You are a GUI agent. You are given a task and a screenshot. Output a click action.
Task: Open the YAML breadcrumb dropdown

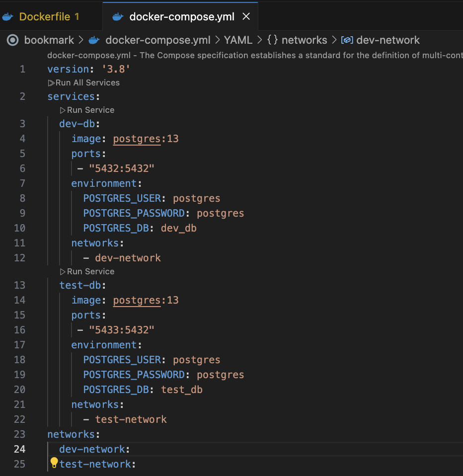(238, 40)
